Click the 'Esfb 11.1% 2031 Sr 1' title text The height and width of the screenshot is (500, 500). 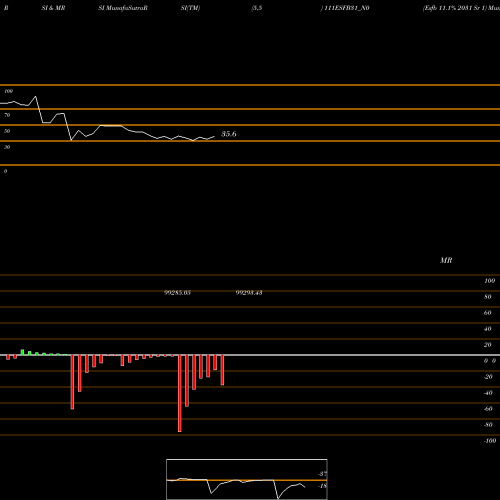tap(455, 8)
